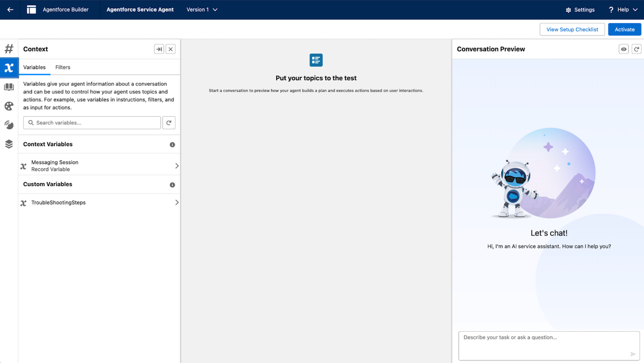
Task: Expand the TroubleShootingSteps variable
Action: click(x=176, y=203)
